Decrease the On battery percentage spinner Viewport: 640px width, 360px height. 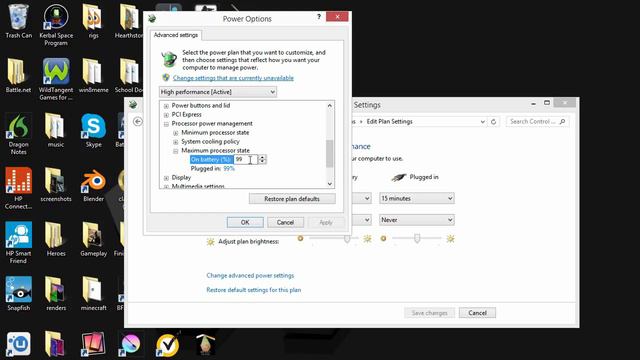click(x=262, y=162)
